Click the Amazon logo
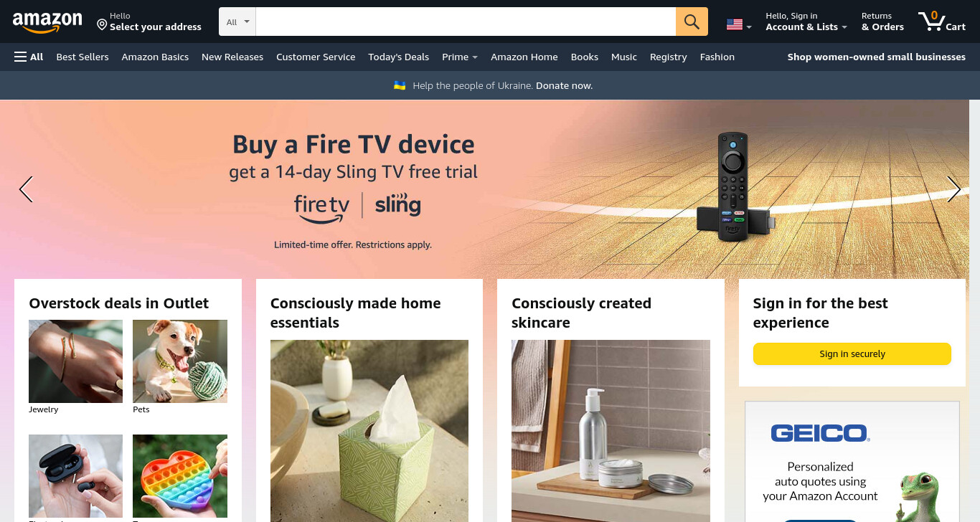The height and width of the screenshot is (522, 980). pyautogui.click(x=47, y=22)
